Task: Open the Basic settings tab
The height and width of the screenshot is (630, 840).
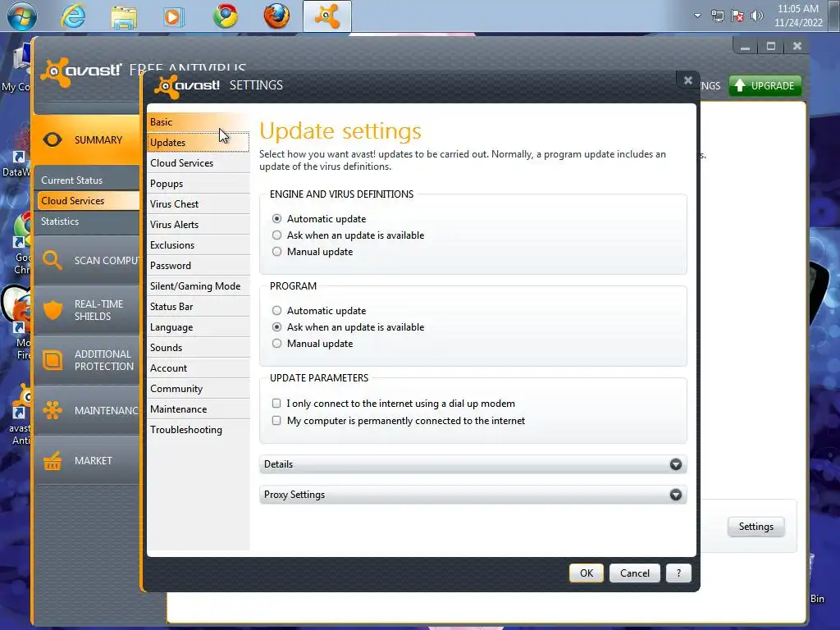Action: click(x=199, y=122)
